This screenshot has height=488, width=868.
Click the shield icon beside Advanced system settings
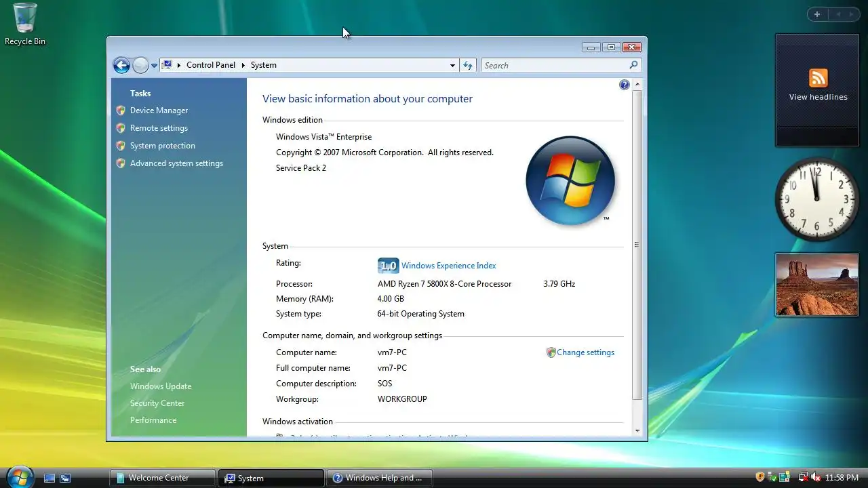point(121,163)
